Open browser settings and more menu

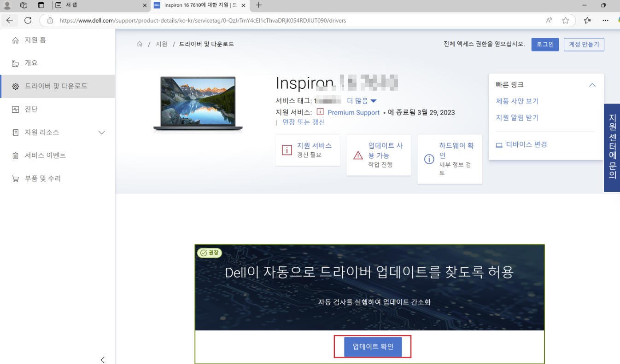point(606,20)
